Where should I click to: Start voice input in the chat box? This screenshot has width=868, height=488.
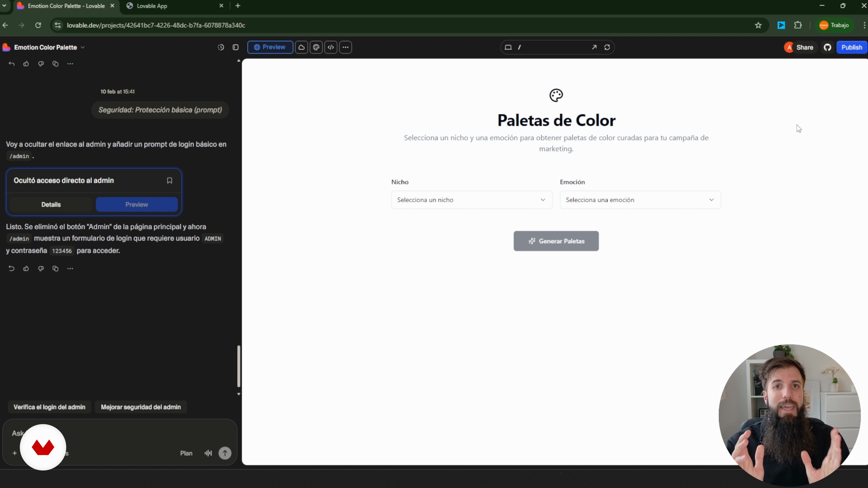tap(208, 453)
